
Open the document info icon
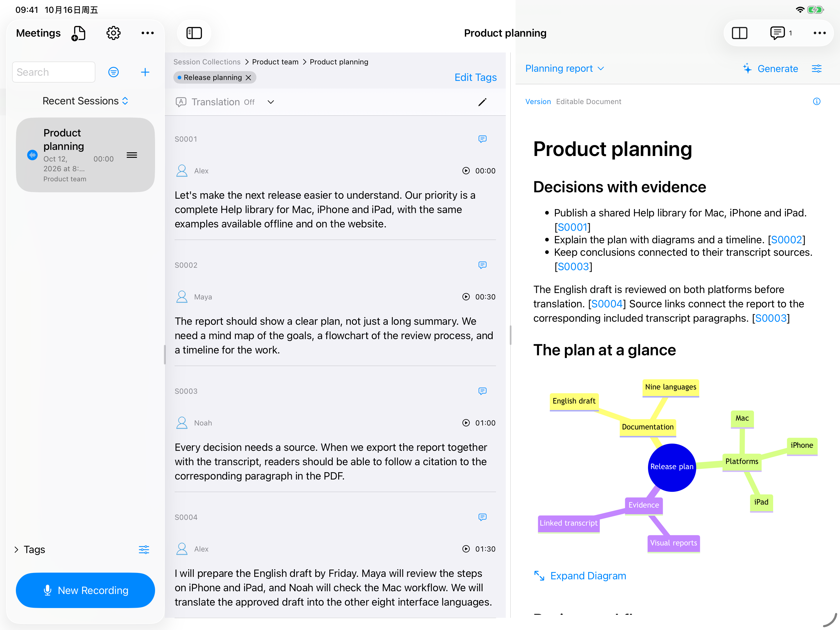816,101
